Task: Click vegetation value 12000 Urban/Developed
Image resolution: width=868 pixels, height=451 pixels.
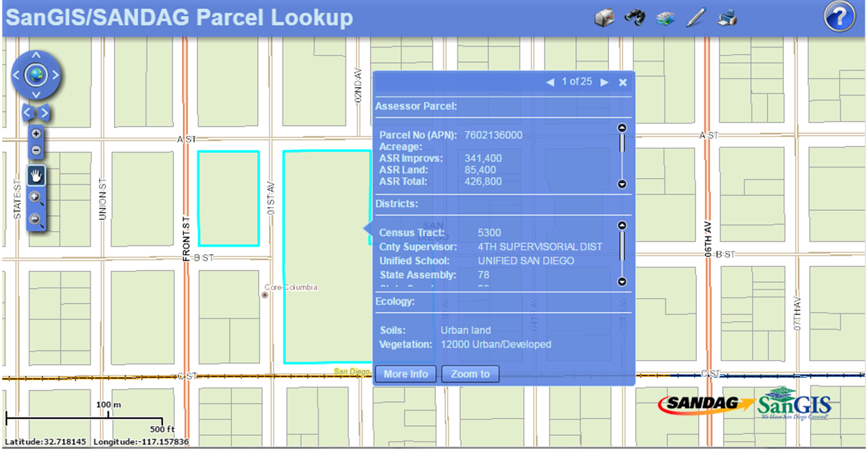Action: (x=496, y=344)
